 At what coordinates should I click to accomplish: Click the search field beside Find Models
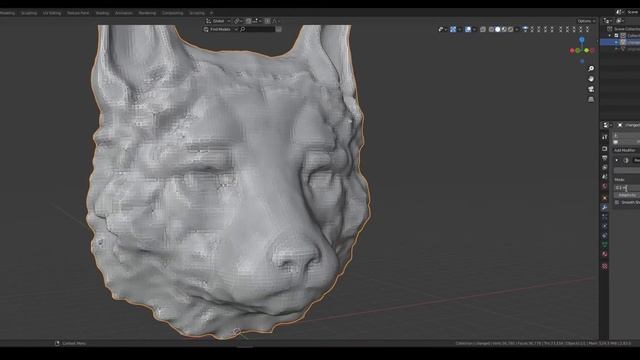(x=257, y=29)
